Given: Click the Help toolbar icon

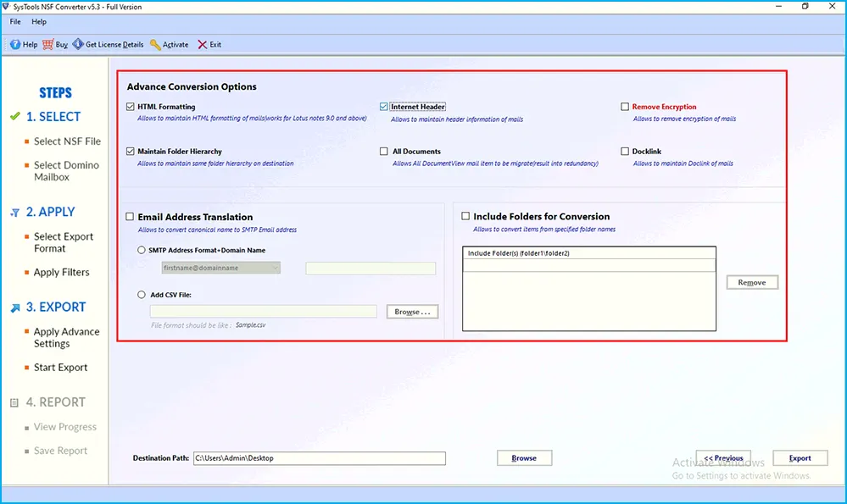Looking at the screenshot, I should [x=15, y=44].
